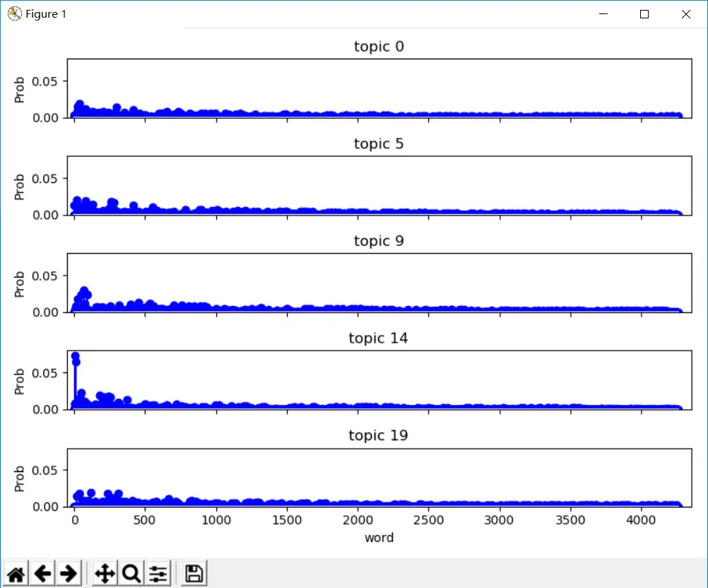The width and height of the screenshot is (708, 588).
Task: Save the figure with the disk icon
Action: [194, 574]
